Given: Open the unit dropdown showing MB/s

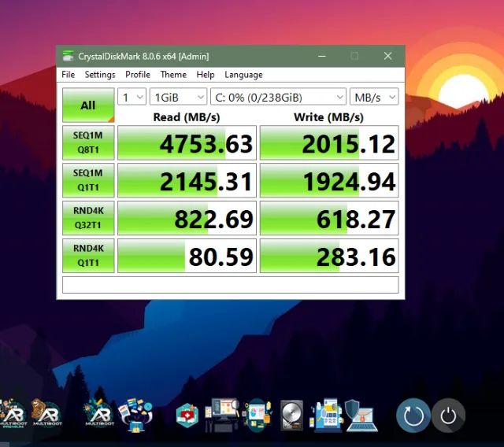Looking at the screenshot, I should pyautogui.click(x=374, y=97).
